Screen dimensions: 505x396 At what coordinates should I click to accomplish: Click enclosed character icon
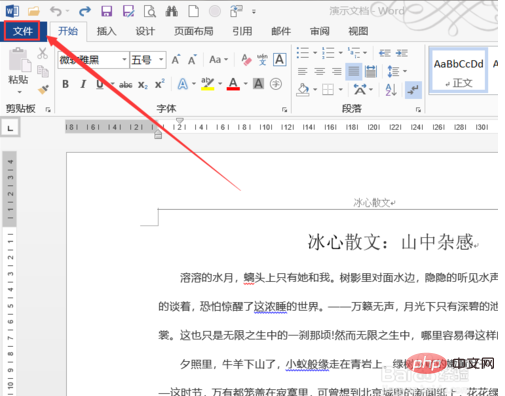click(276, 84)
